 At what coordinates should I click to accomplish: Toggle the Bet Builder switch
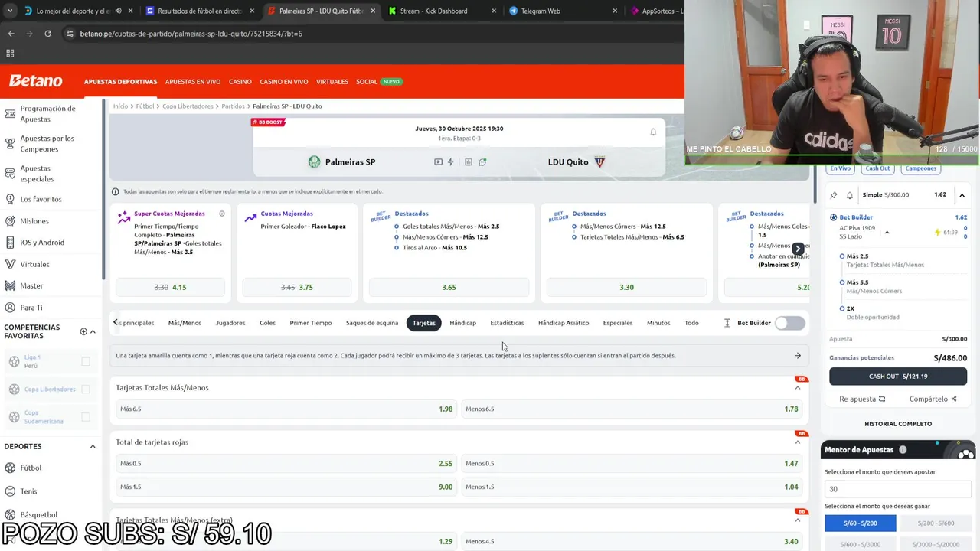pos(789,323)
